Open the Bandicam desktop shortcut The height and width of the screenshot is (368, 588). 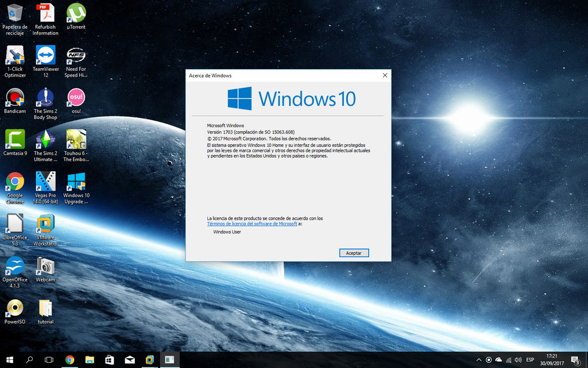click(x=14, y=97)
